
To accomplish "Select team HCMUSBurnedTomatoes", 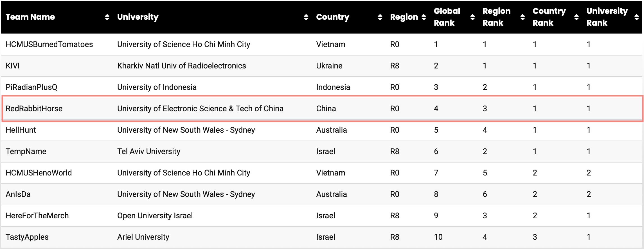I will click(49, 45).
